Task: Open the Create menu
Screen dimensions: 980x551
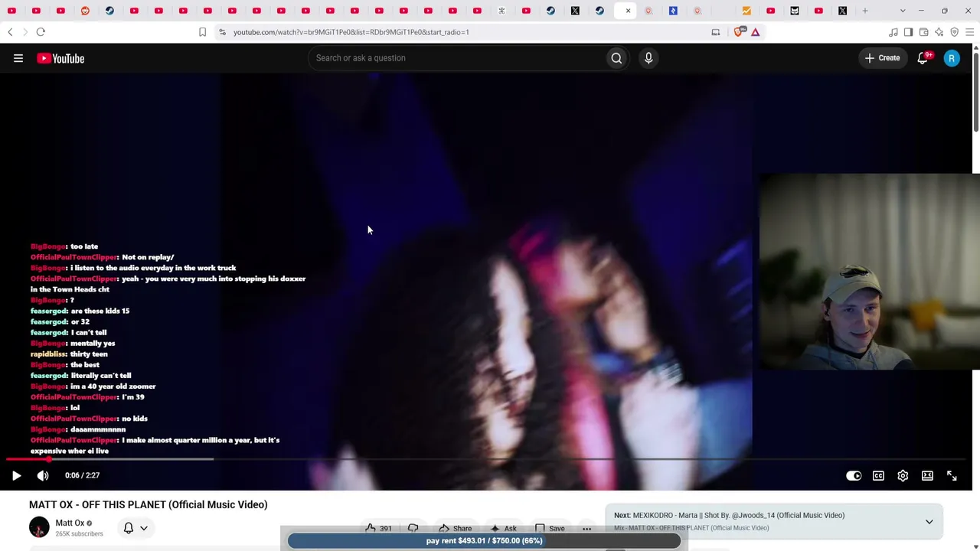Action: point(883,58)
